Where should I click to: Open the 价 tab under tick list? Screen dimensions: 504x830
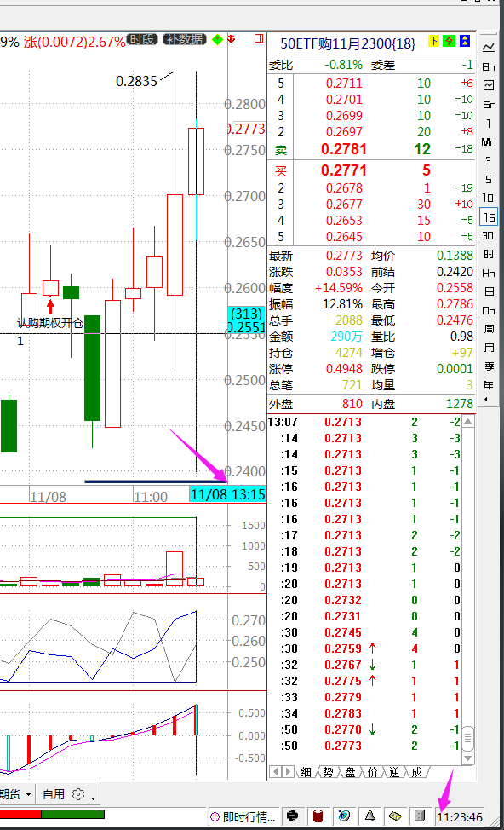(372, 772)
